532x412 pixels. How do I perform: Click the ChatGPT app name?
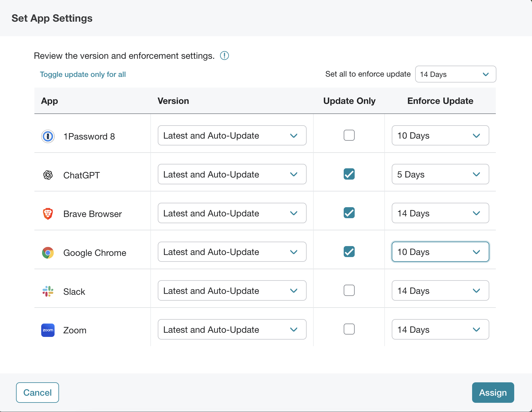coord(82,175)
